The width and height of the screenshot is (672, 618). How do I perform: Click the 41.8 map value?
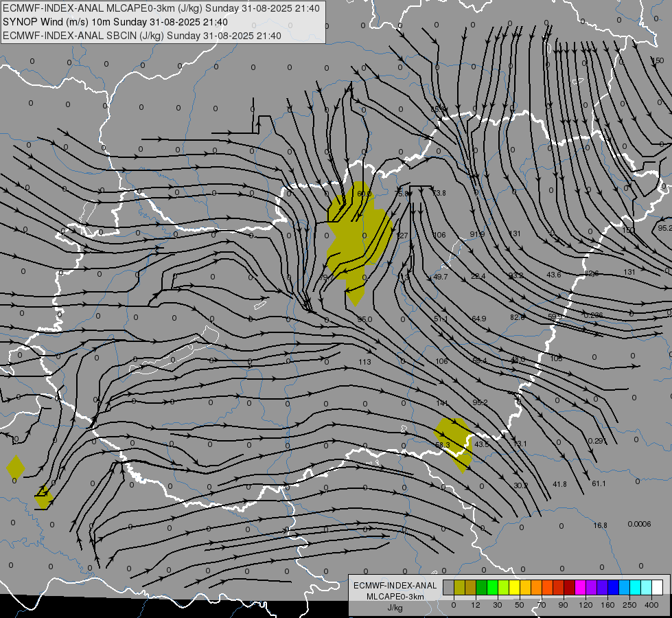[559, 484]
